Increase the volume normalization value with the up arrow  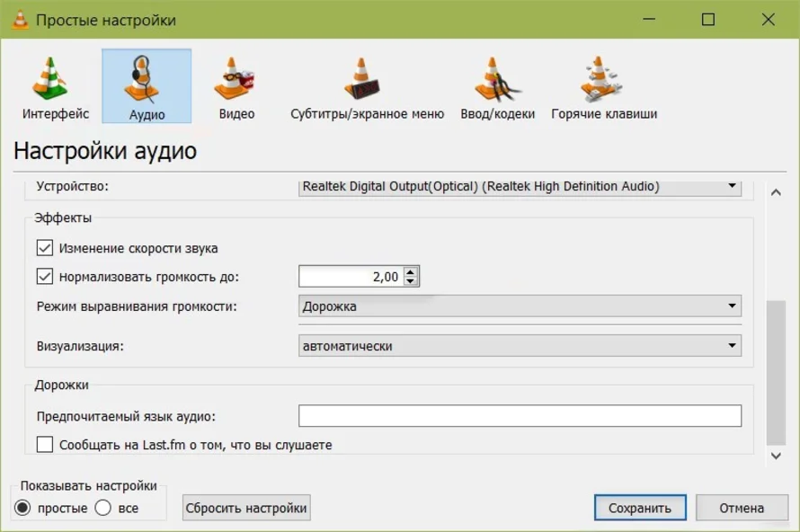point(410,272)
